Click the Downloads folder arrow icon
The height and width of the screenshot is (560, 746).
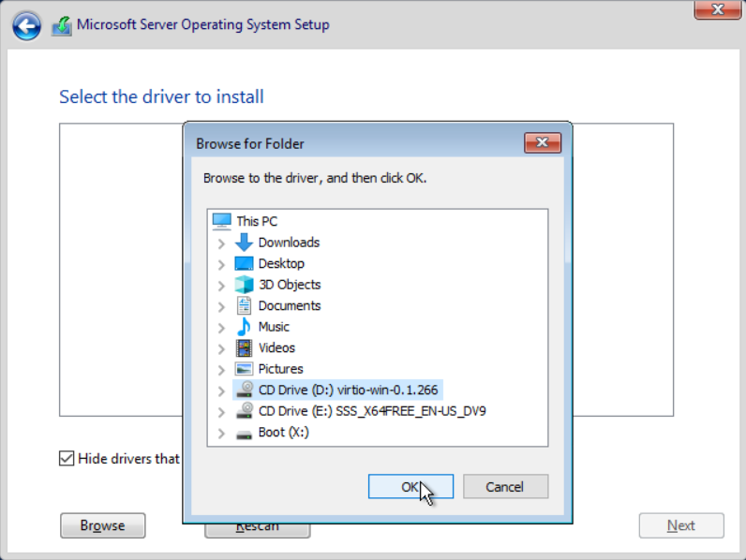tap(244, 243)
